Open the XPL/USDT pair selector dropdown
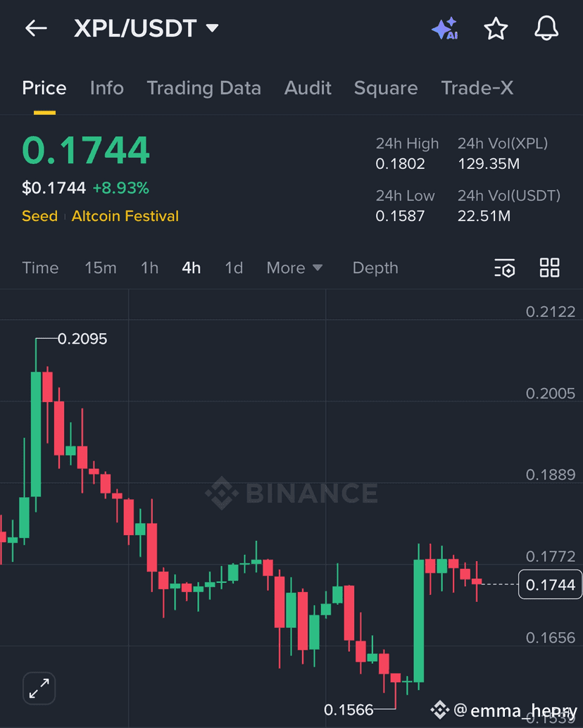The height and width of the screenshot is (728, 583). click(146, 28)
